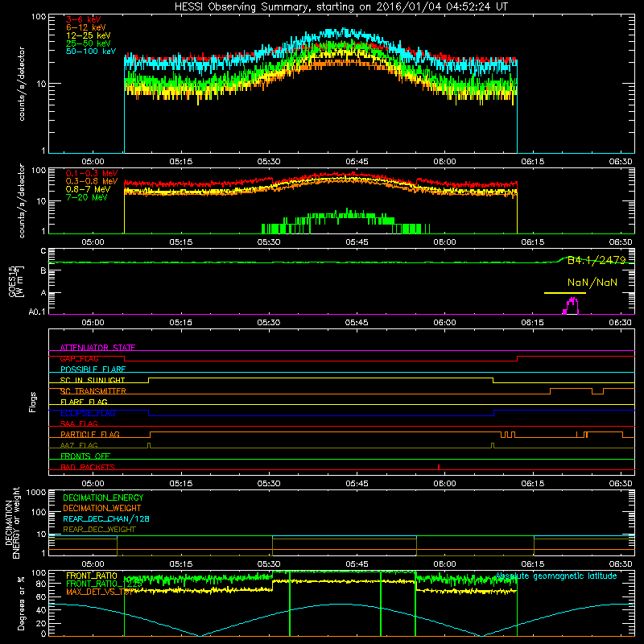644x644 pixels.
Task: Click the 05:15 tick label under Flags panel
Action: click(180, 484)
